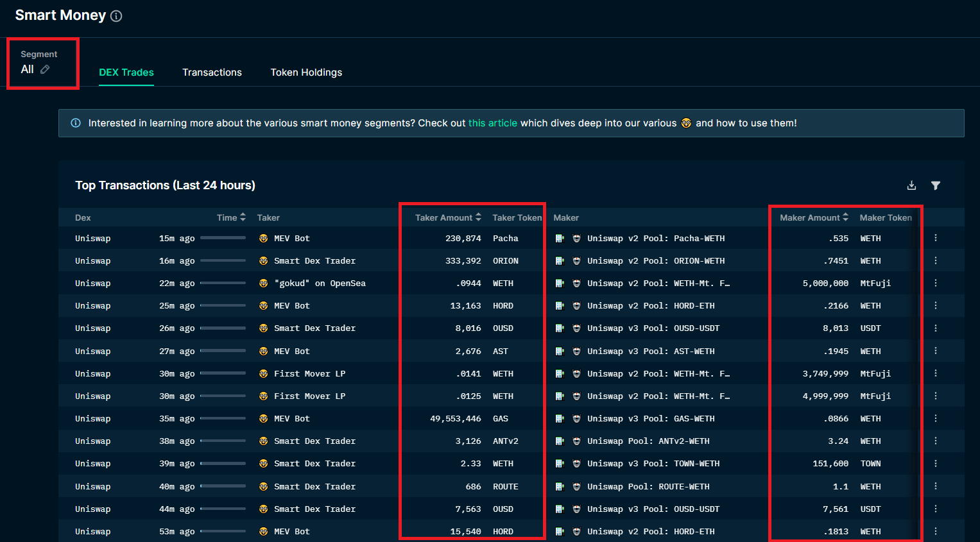Click the 8,013 maker amount

[836, 328]
